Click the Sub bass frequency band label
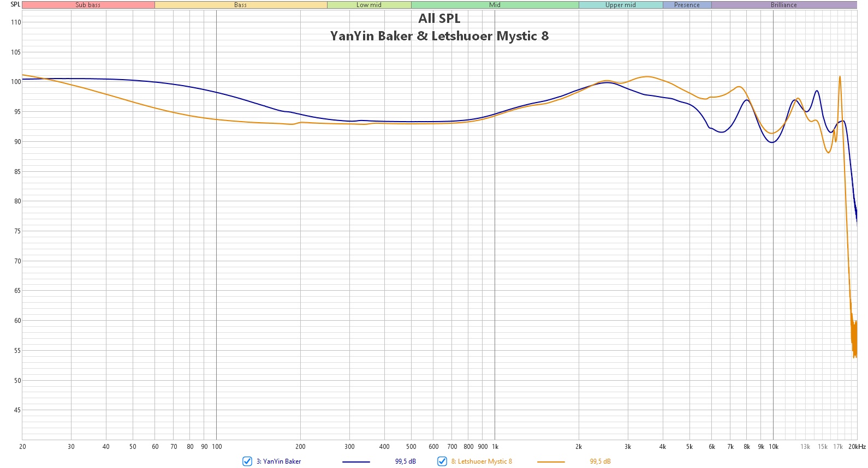 click(88, 5)
